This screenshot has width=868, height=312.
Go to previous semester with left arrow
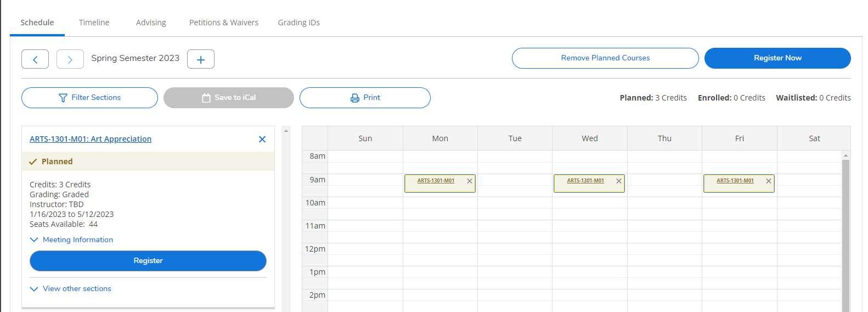[35, 59]
